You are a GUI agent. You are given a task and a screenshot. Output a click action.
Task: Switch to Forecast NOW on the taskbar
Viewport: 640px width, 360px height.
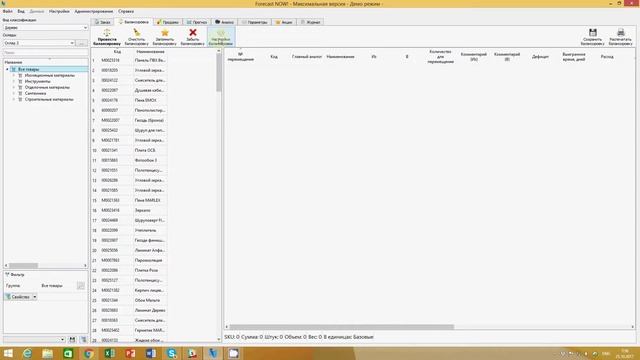point(213,353)
